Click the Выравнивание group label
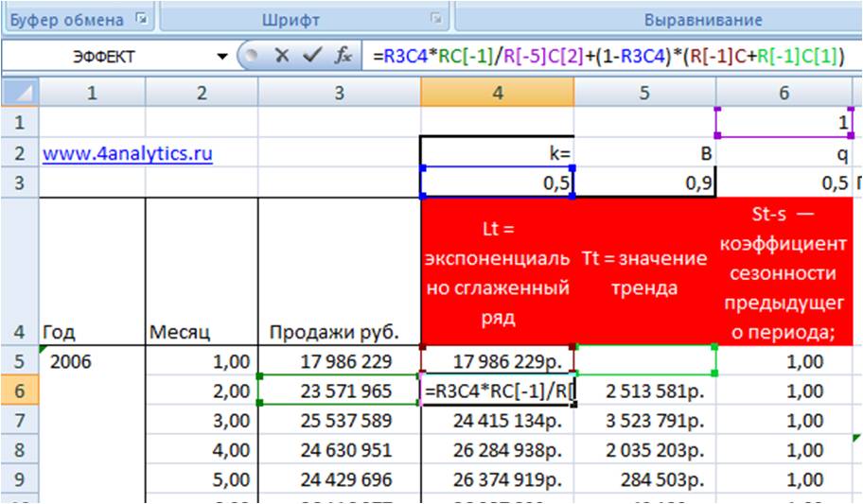The height and width of the screenshot is (504, 863). pyautogui.click(x=703, y=20)
